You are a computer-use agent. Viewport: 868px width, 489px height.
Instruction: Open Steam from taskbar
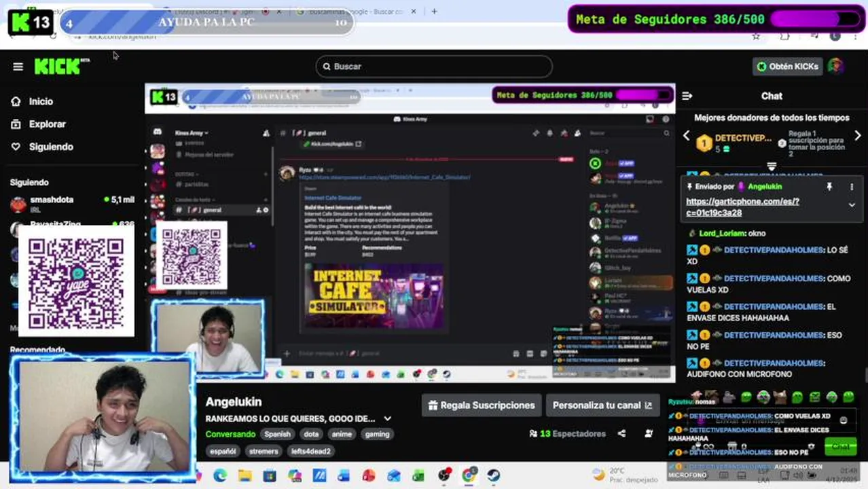pyautogui.click(x=493, y=475)
